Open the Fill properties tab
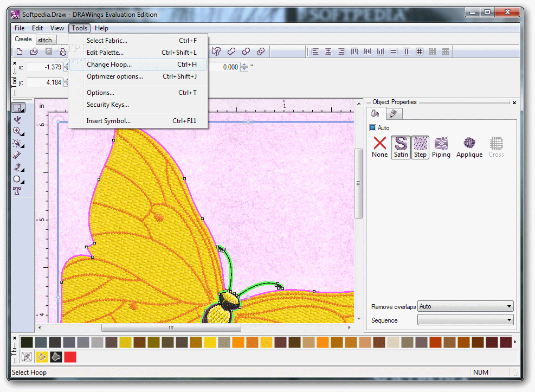This screenshot has height=392, width=535. pyautogui.click(x=376, y=113)
